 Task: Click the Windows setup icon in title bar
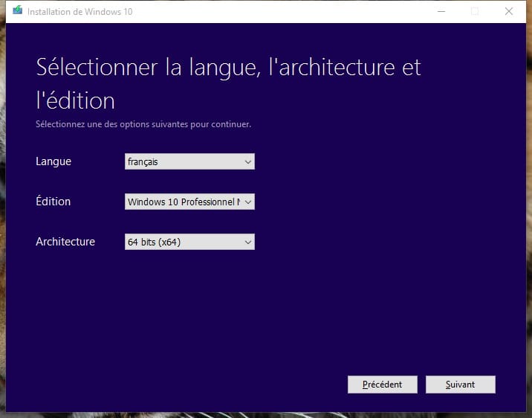tap(17, 11)
